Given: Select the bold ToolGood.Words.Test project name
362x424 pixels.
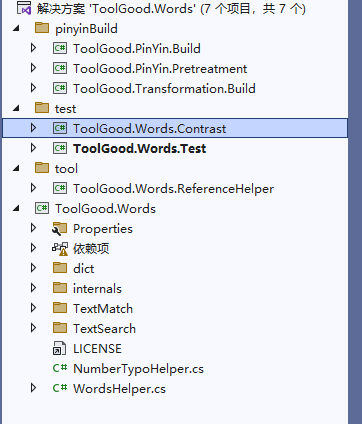Looking at the screenshot, I should pos(139,149).
